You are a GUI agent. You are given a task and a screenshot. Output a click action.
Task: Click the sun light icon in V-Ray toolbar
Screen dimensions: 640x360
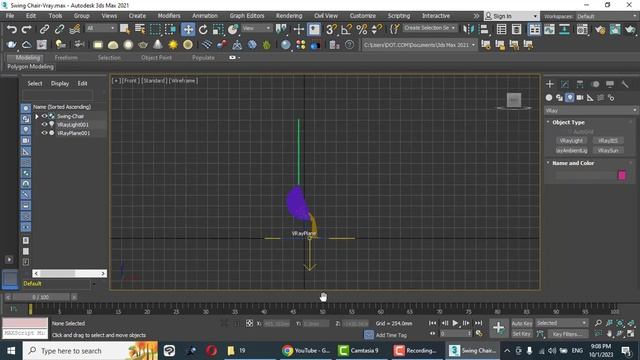point(173,44)
